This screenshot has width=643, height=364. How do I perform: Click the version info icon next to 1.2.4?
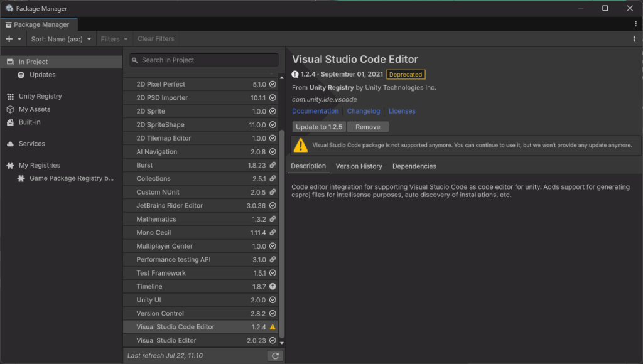pyautogui.click(x=295, y=74)
